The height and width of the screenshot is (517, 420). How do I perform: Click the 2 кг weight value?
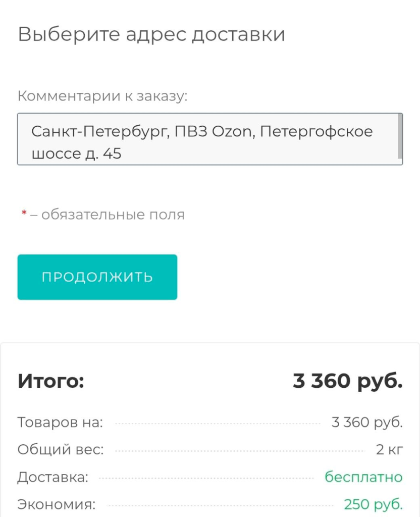[389, 449]
